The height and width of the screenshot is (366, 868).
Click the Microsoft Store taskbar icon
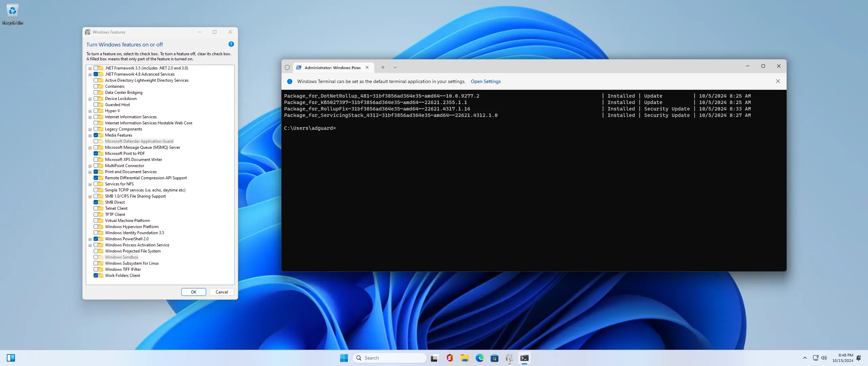tap(494, 358)
